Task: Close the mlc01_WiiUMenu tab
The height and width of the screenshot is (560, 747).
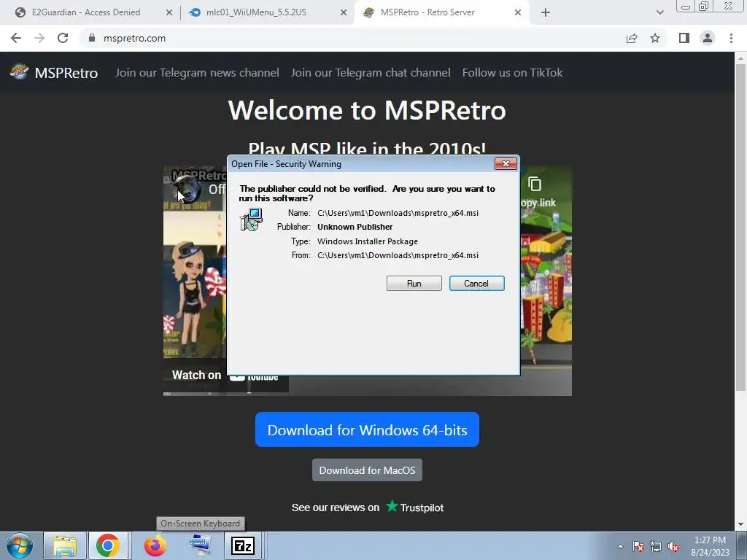Action: pos(344,13)
